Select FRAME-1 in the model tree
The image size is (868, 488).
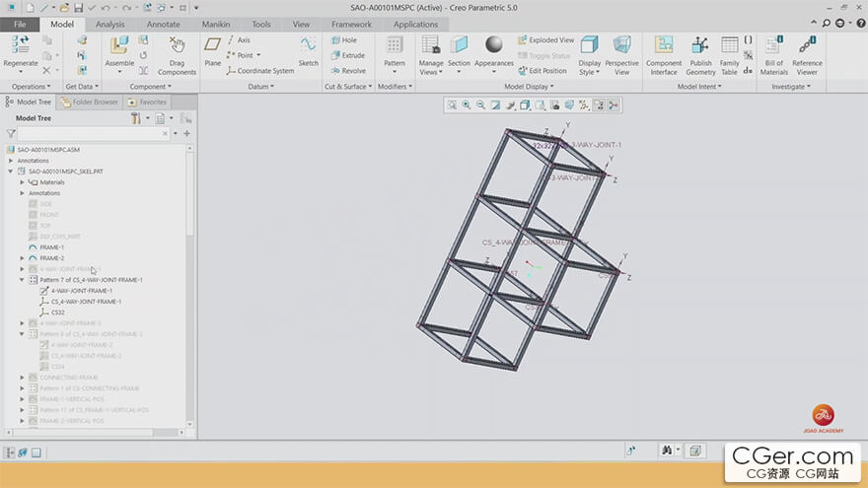point(51,246)
